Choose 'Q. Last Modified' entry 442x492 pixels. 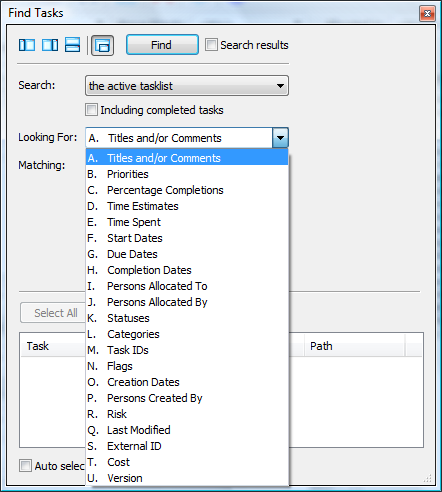[x=187, y=430]
